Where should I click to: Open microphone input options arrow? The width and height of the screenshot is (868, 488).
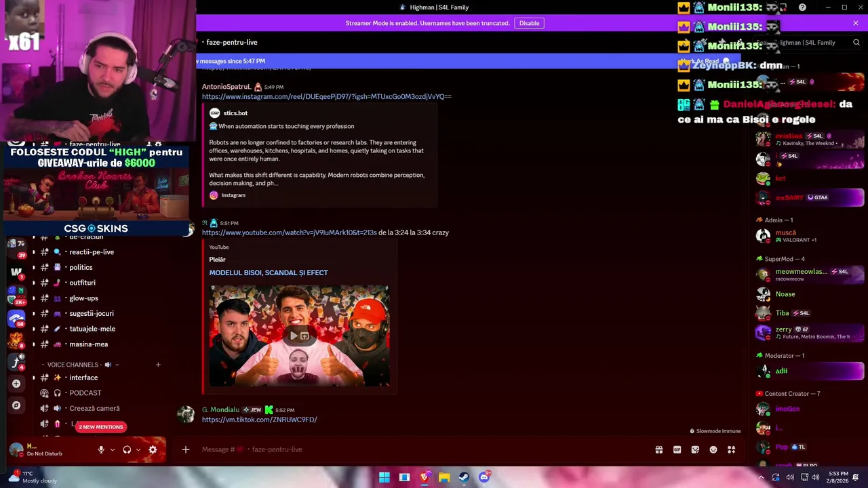(113, 449)
